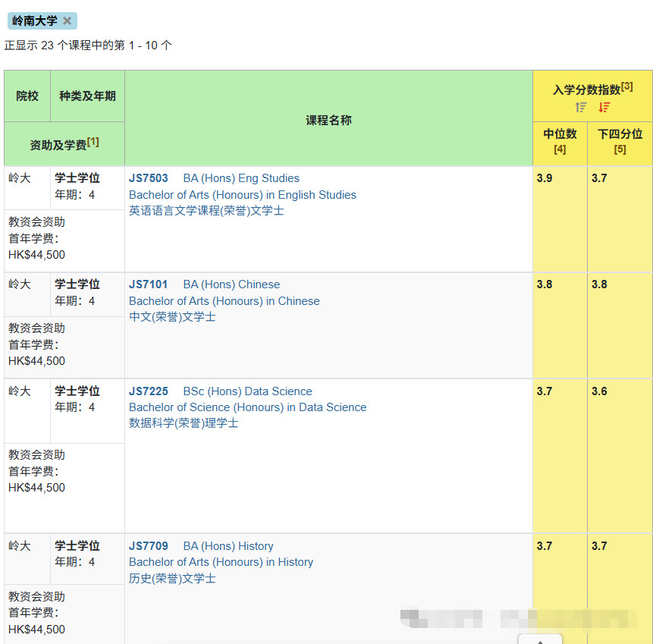Open BA (Hons) Chinese short title
Screen dimensions: 653x644
231,284
